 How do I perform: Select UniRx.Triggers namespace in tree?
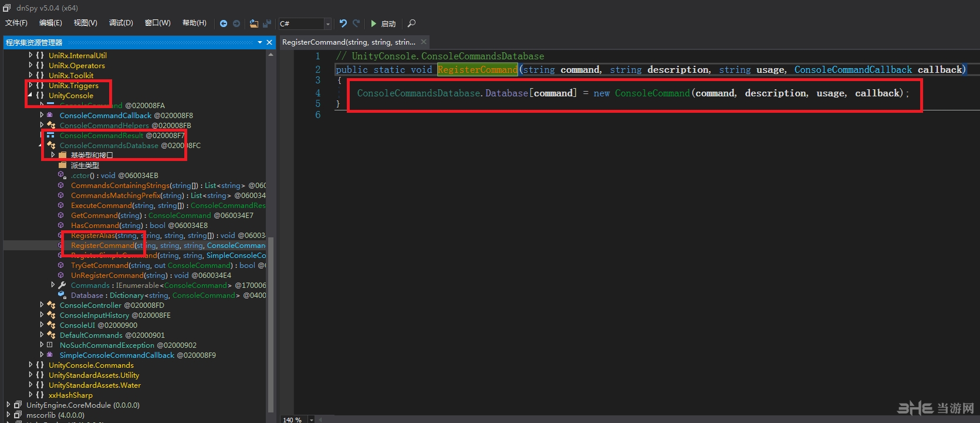pos(73,85)
